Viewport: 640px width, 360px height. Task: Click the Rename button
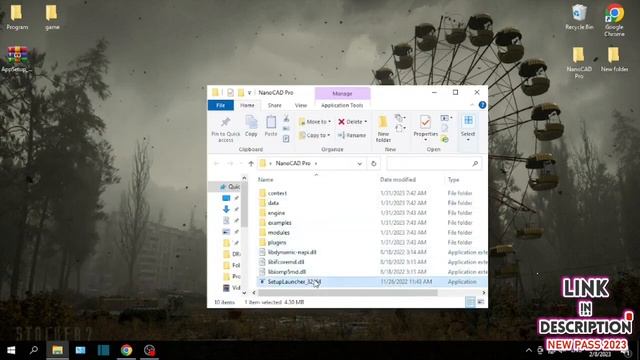click(352, 135)
